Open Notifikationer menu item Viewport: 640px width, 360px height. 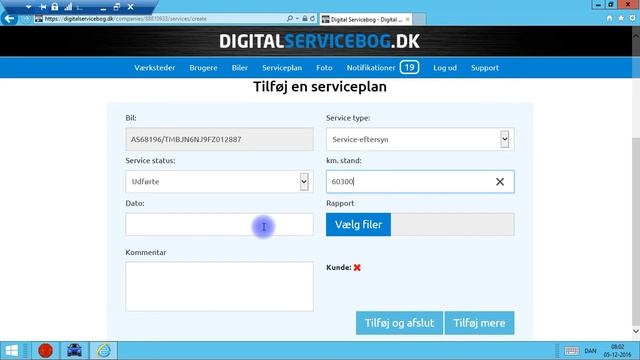371,68
